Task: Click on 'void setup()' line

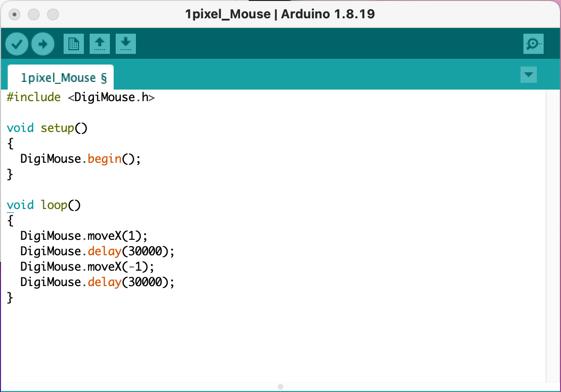Action: click(47, 128)
